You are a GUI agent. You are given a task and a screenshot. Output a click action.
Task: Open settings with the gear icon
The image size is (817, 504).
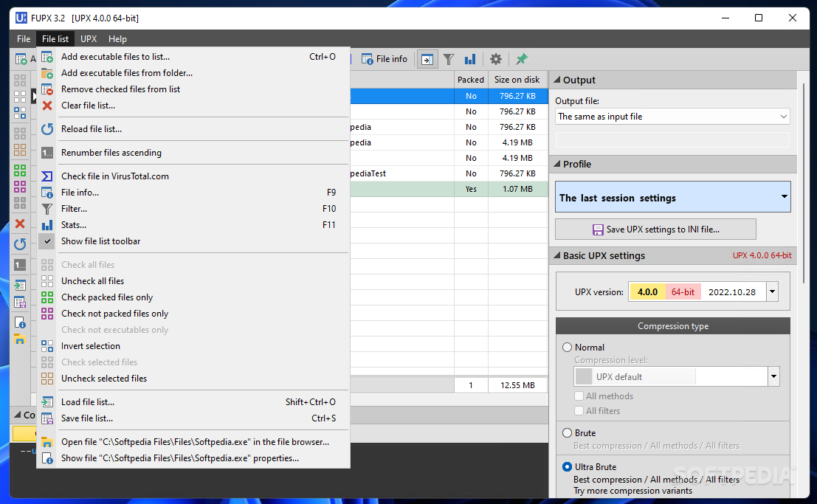tap(495, 60)
